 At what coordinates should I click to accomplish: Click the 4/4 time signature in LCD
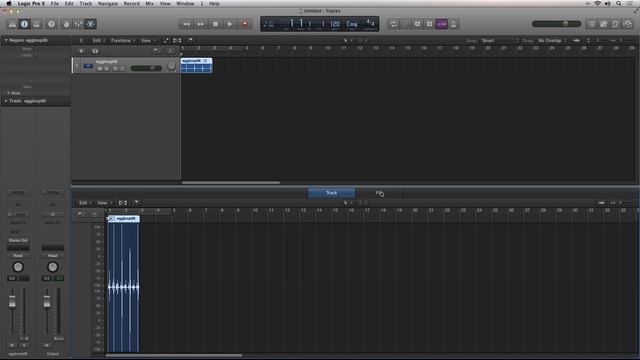click(x=370, y=23)
